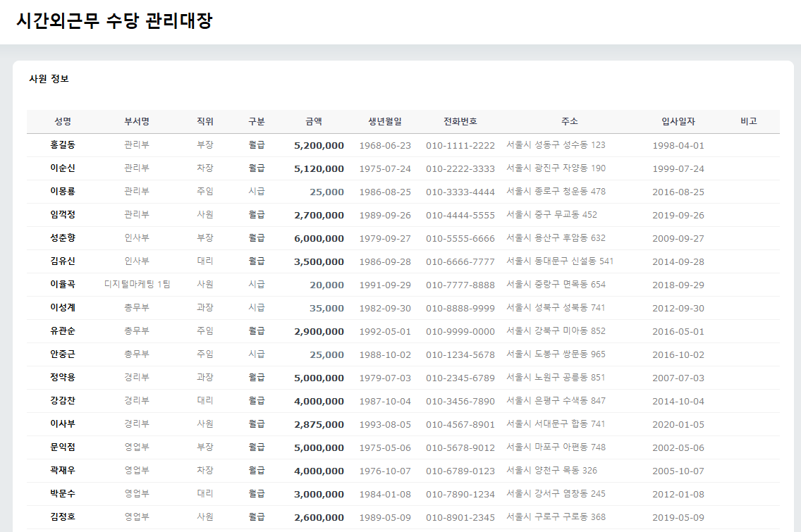Viewport: 801px width, 532px height.
Task: Select the name 이율곡
Action: [63, 285]
